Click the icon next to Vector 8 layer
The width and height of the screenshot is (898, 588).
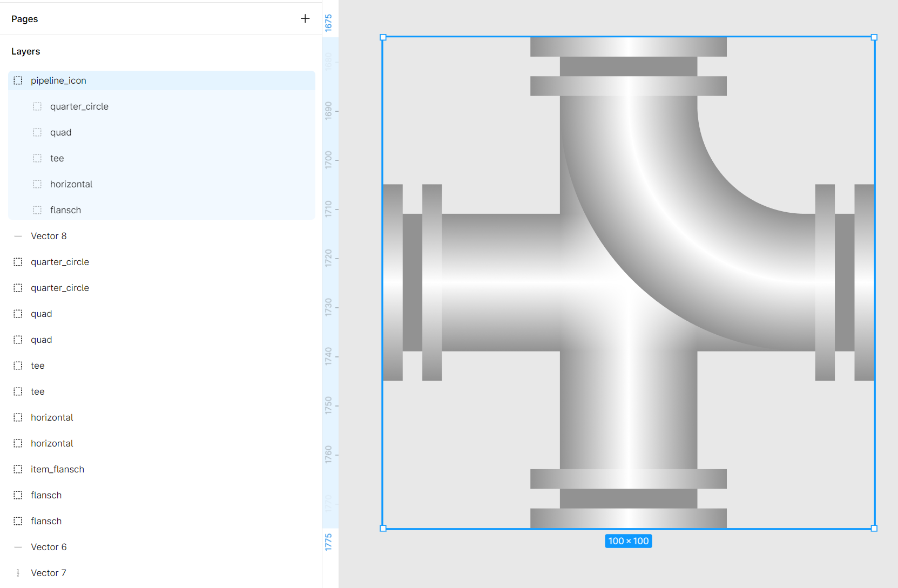pyautogui.click(x=18, y=236)
